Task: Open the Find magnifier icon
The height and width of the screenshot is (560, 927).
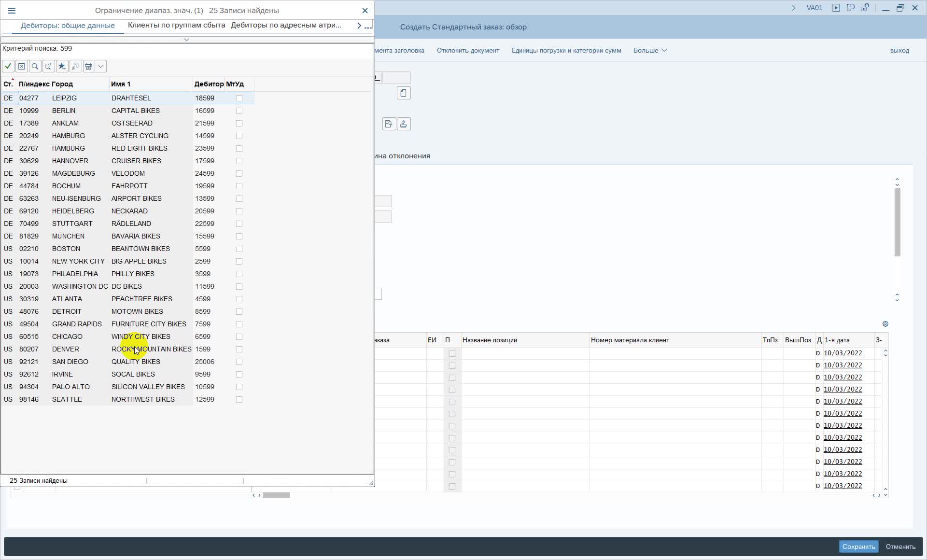Action: 35,66
